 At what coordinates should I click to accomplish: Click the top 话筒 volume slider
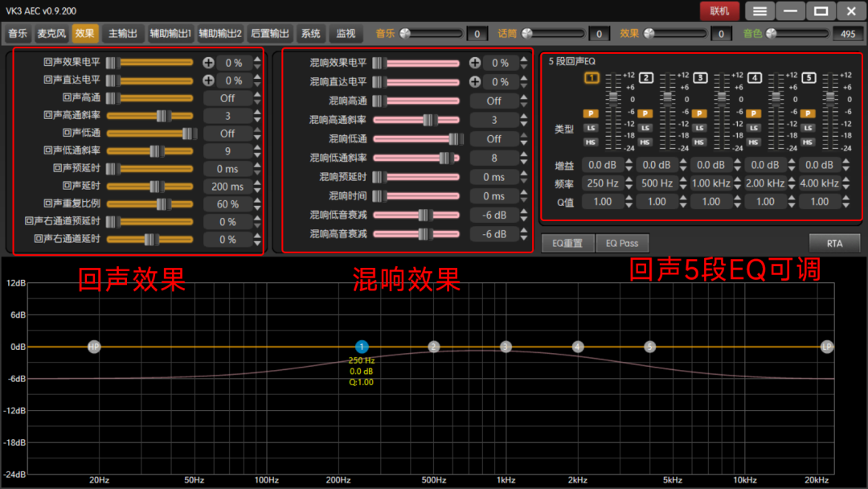coord(553,34)
